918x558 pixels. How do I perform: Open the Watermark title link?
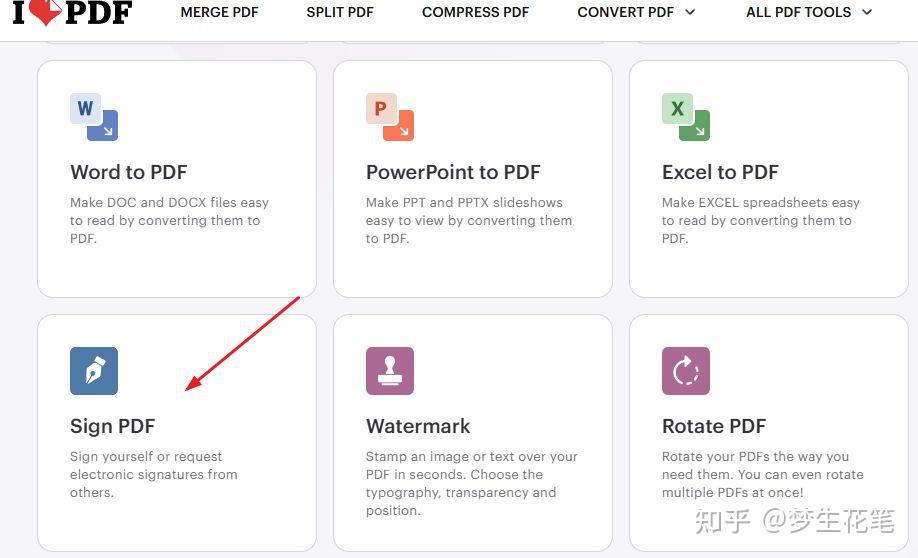pyautogui.click(x=418, y=426)
